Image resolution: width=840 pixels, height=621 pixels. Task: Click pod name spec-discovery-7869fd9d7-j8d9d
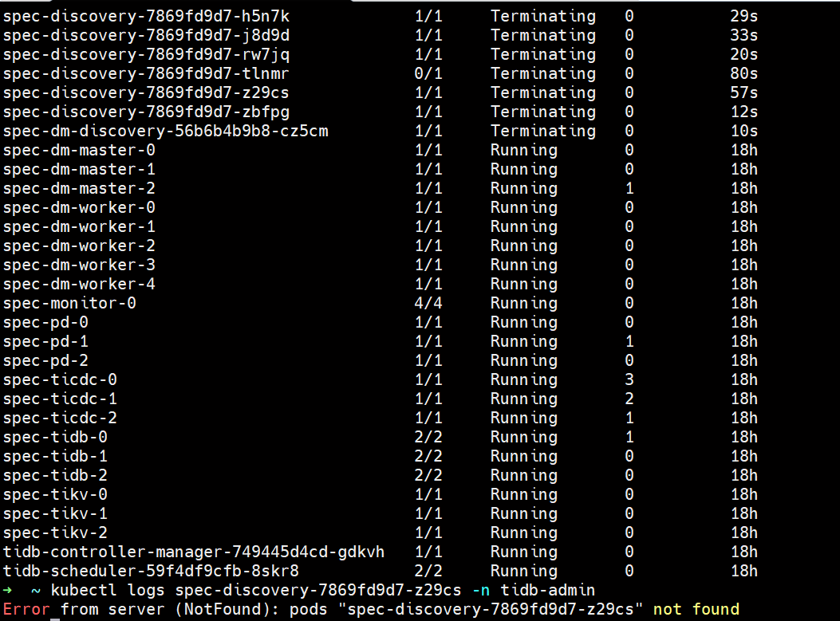coord(146,36)
